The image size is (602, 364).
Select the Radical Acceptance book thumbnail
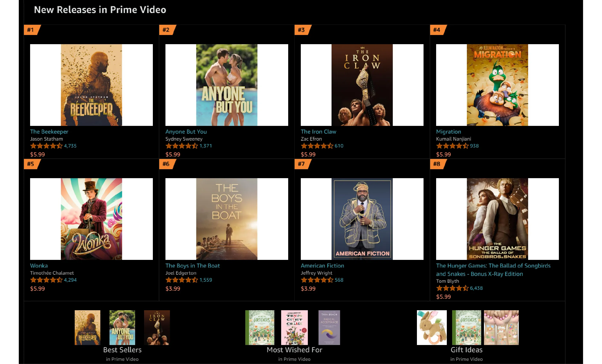(x=329, y=328)
